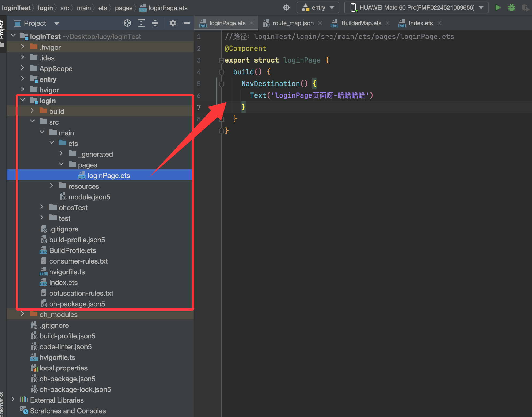
Task: Toggle fold marker on export struct line
Action: click(222, 60)
